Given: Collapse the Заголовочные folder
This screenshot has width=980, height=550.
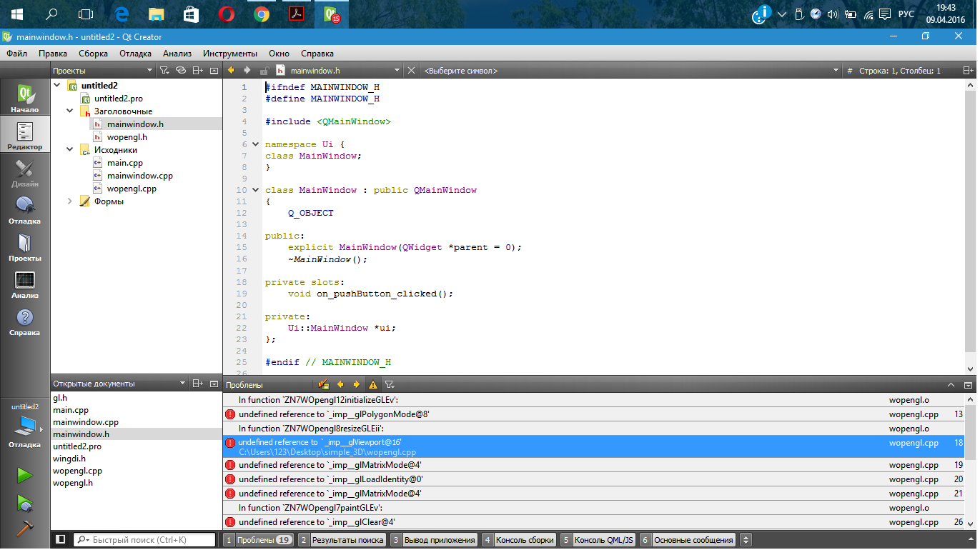Looking at the screenshot, I should click(70, 111).
